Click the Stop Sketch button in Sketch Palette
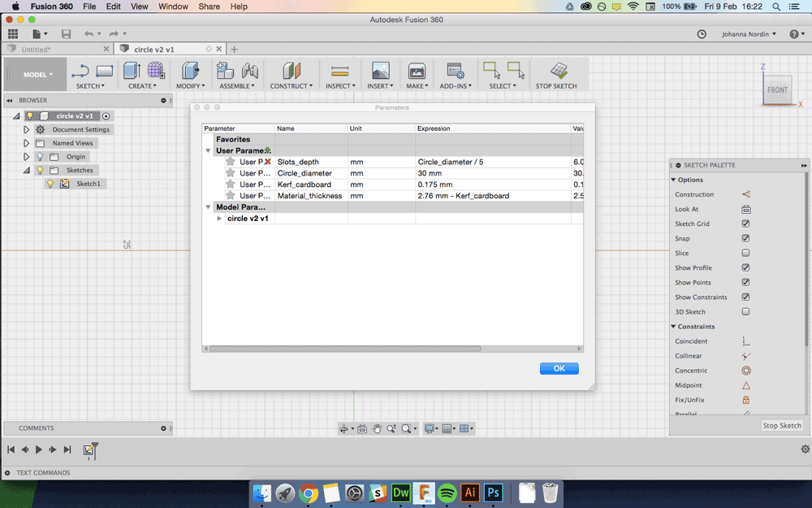This screenshot has width=812, height=508. [782, 426]
